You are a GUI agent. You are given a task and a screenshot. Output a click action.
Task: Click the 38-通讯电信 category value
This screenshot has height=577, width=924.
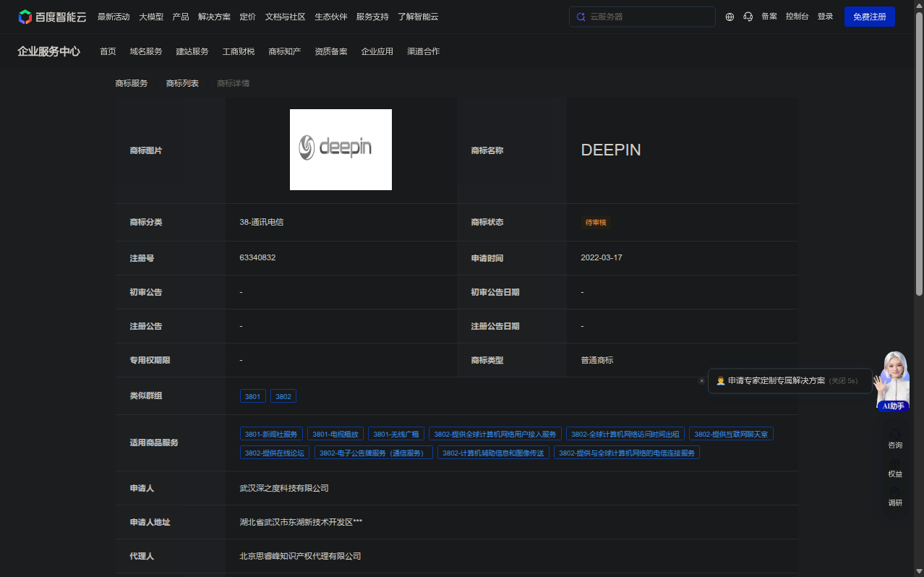tap(261, 222)
